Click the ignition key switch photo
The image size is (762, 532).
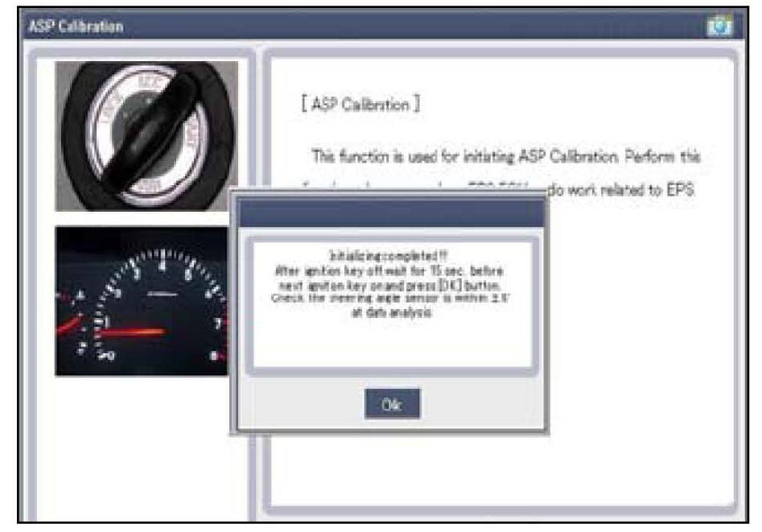[146, 135]
